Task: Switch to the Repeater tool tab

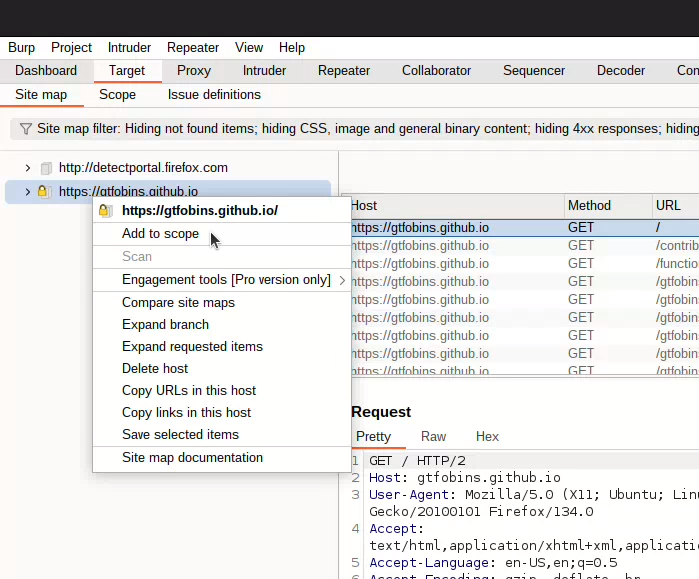Action: pyautogui.click(x=344, y=71)
